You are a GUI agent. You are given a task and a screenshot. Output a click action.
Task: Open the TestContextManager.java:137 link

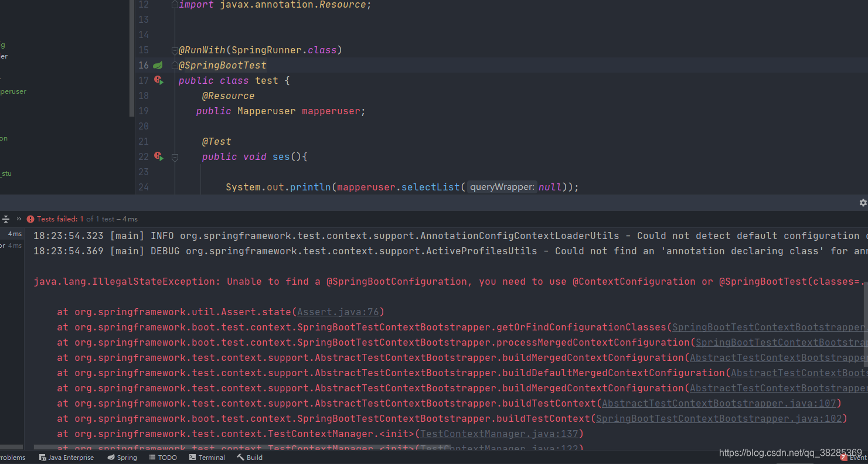click(499, 434)
